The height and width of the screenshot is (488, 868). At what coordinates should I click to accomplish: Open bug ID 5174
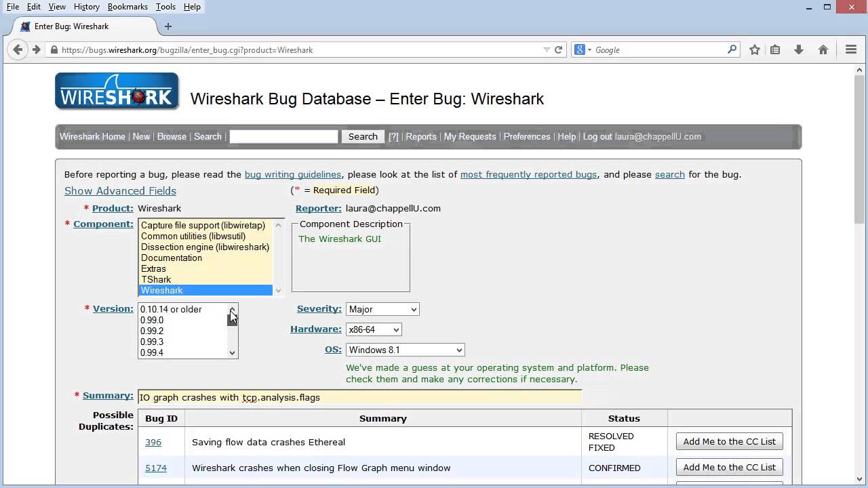pyautogui.click(x=156, y=468)
